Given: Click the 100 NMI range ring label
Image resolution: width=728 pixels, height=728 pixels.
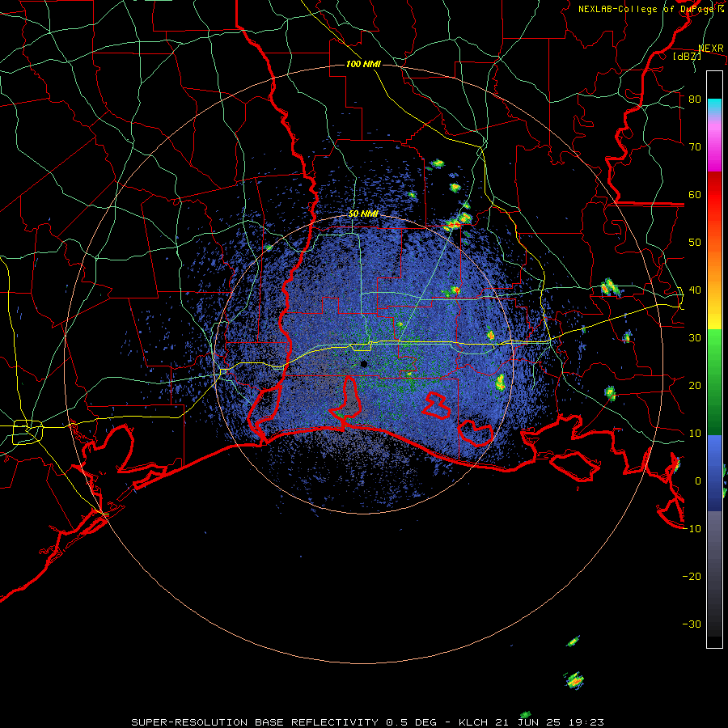Looking at the screenshot, I should pyautogui.click(x=363, y=64).
